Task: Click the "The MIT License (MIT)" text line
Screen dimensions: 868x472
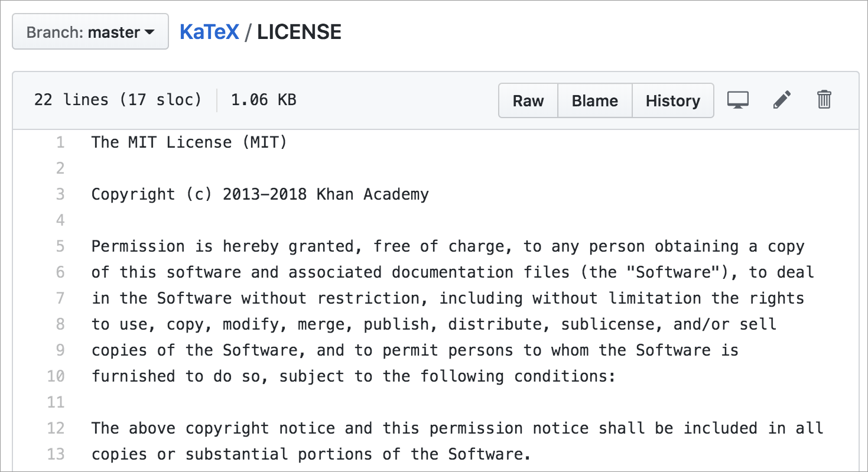Action: pos(189,142)
